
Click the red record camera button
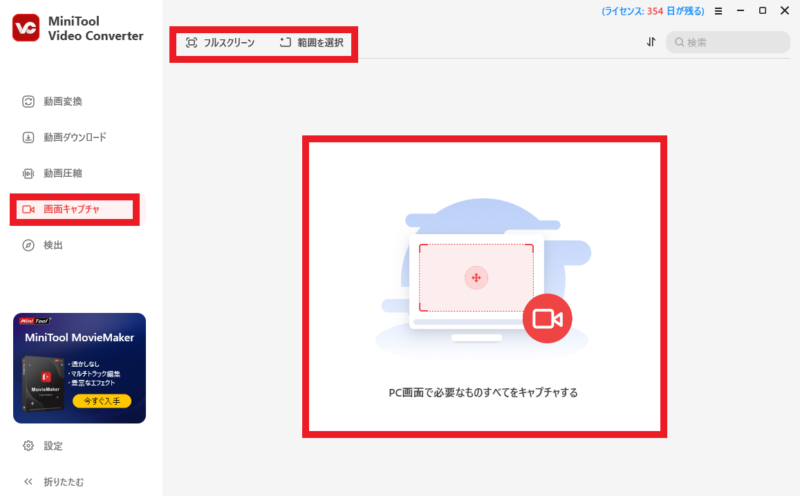coord(547,318)
